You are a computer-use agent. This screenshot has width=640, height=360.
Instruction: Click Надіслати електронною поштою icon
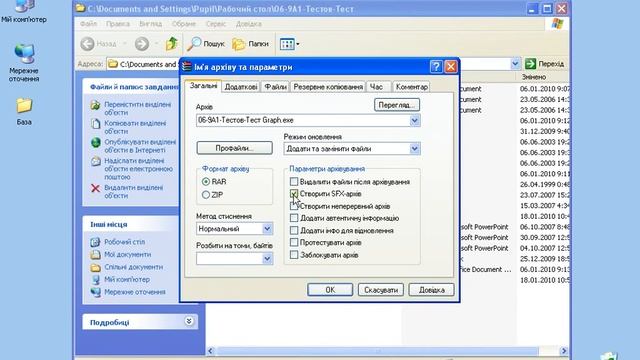96,162
